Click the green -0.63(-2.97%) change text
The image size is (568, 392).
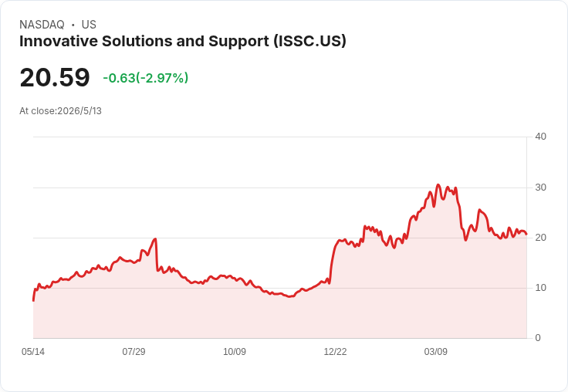(146, 78)
